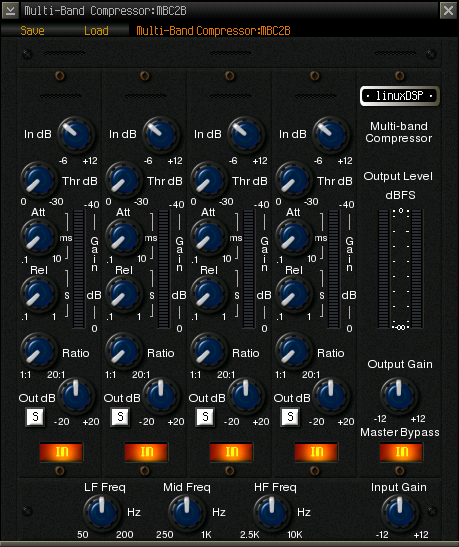
Task: Click band 3 Rel release knob
Action: 209,294
